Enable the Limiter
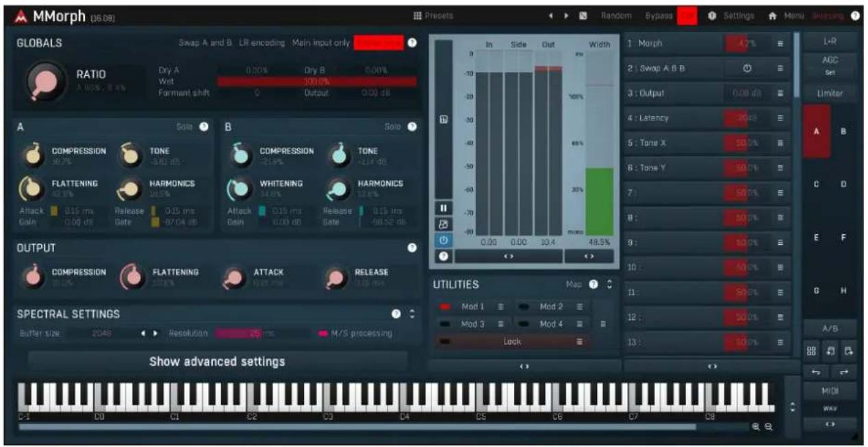The width and height of the screenshot is (868, 447). 830,93
